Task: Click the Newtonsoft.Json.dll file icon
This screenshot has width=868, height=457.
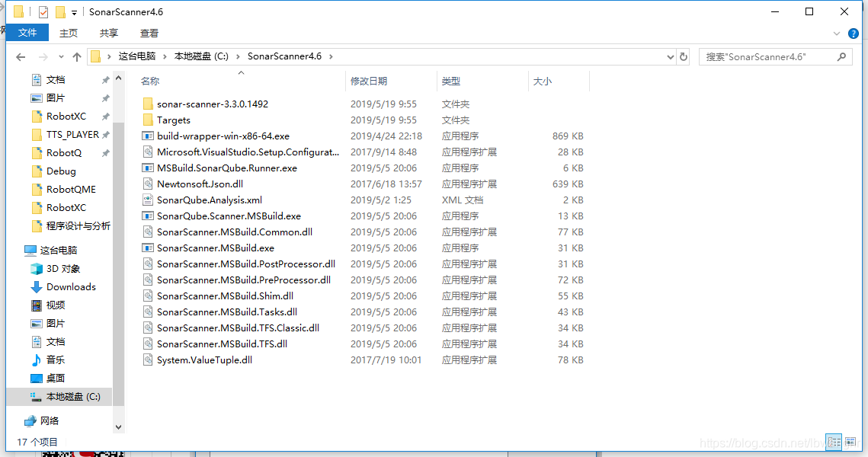Action: point(148,184)
